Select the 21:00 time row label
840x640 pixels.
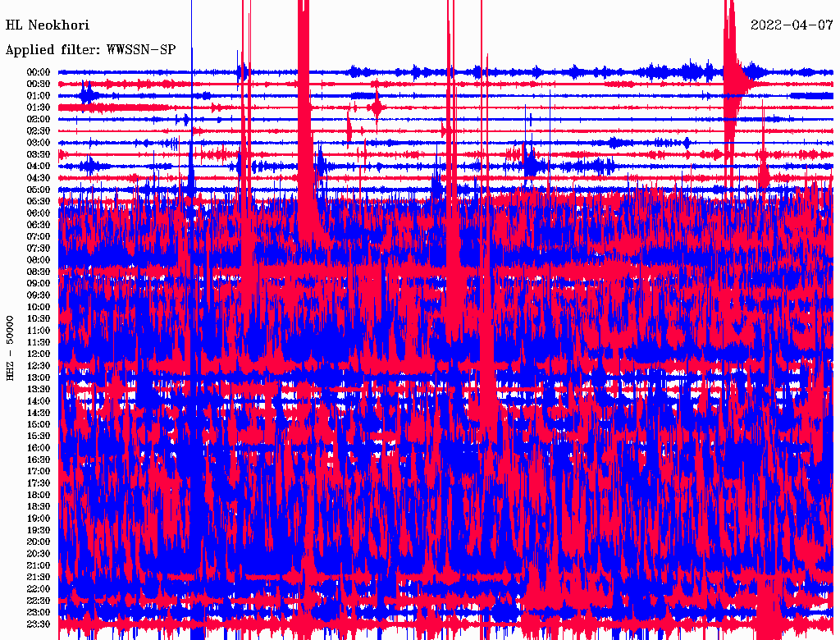tap(39, 565)
